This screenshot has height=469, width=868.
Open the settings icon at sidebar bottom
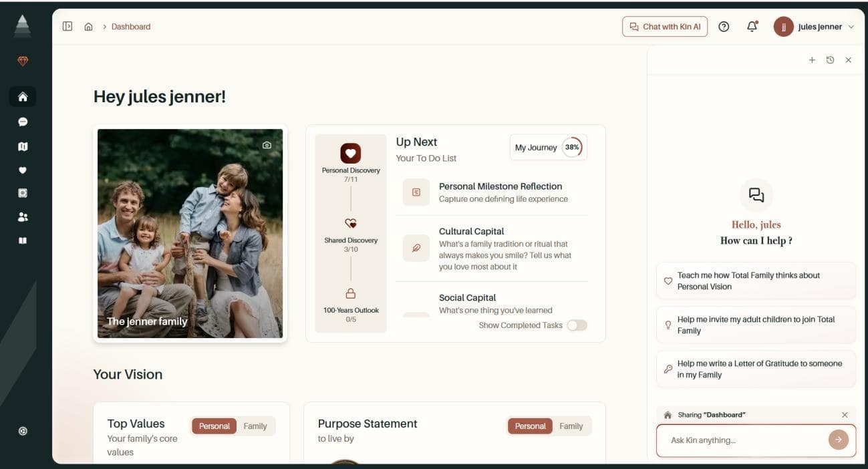tap(23, 431)
